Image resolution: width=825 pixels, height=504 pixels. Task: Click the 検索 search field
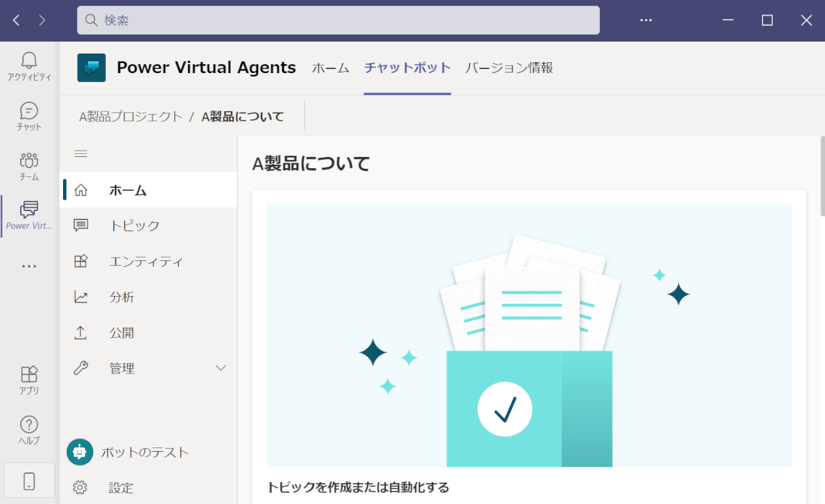point(338,20)
